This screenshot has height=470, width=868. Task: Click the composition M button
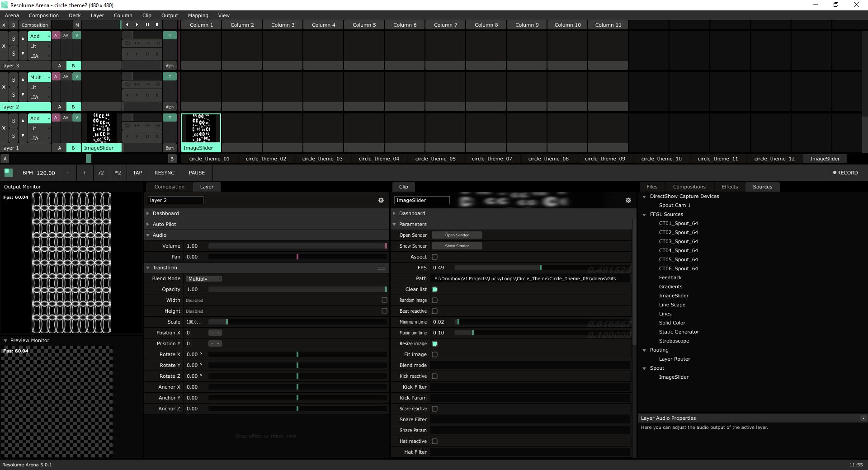[x=77, y=25]
